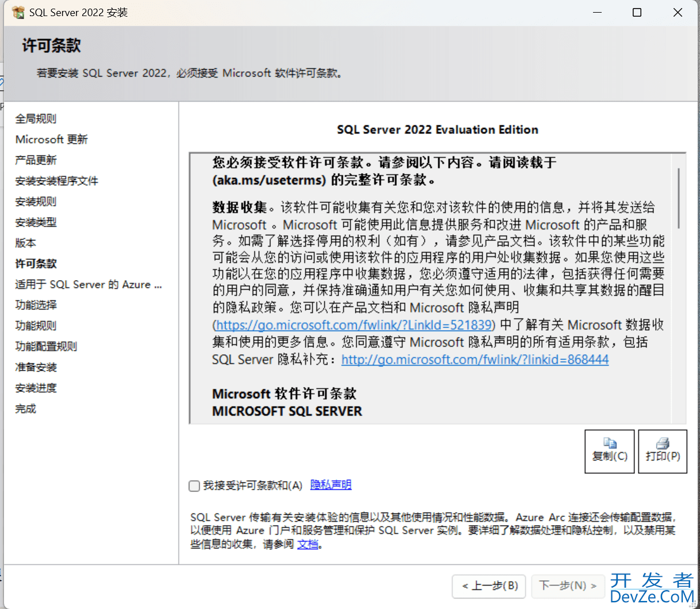The width and height of the screenshot is (700, 609).
Task: Click the Print (打印) button
Action: pyautogui.click(x=663, y=451)
